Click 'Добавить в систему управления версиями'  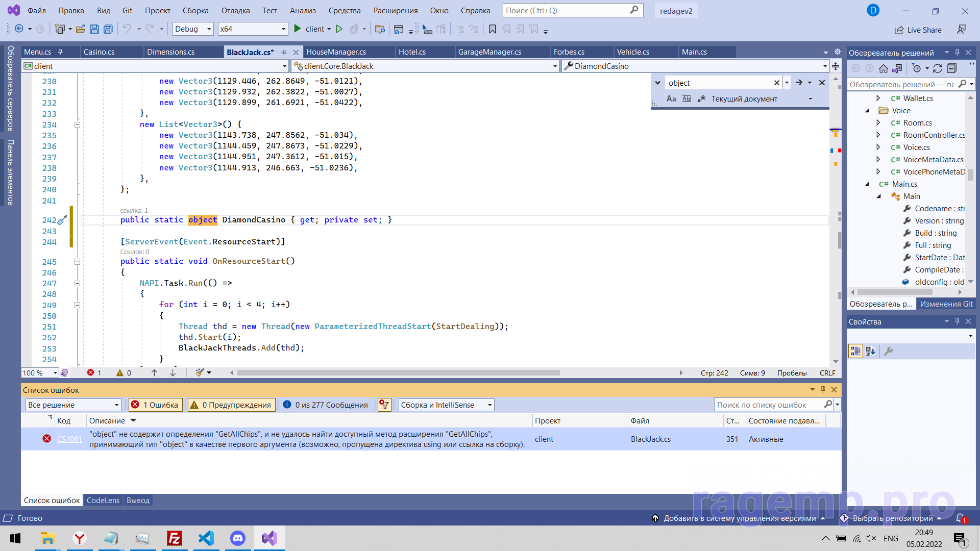click(740, 518)
